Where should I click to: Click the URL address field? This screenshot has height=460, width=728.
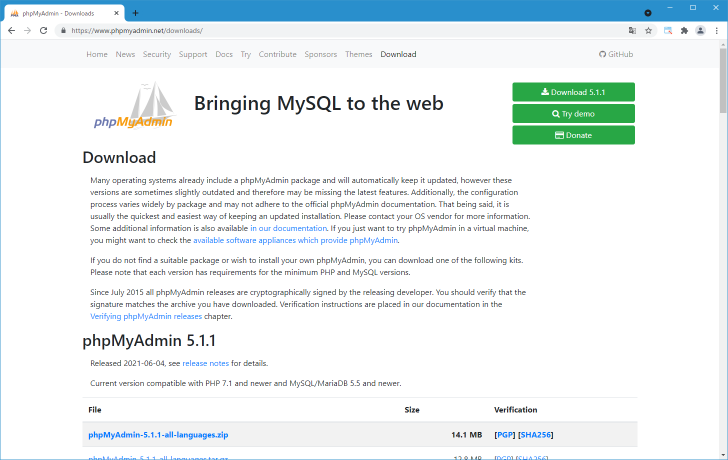pyautogui.click(x=344, y=31)
